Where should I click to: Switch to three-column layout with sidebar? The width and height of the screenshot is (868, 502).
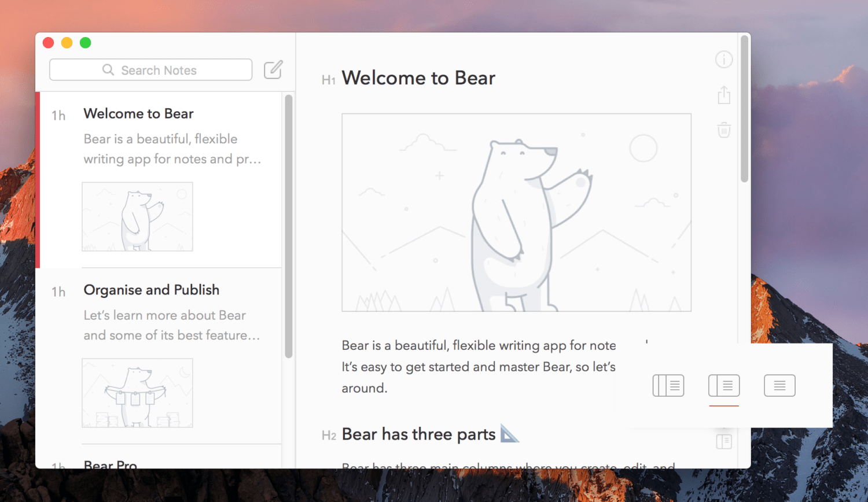(x=668, y=386)
